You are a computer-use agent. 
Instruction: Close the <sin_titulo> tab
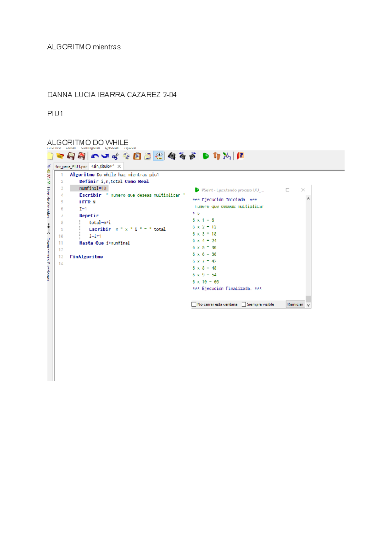click(x=119, y=167)
